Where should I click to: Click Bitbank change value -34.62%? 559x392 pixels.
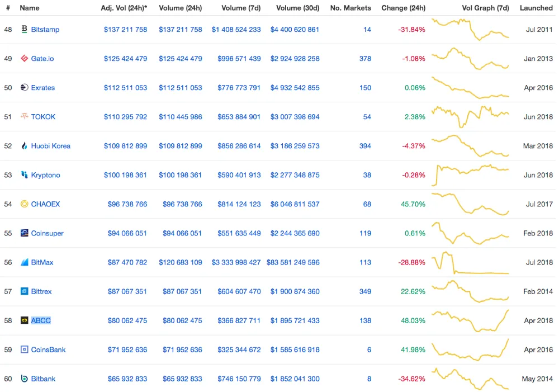412,379
